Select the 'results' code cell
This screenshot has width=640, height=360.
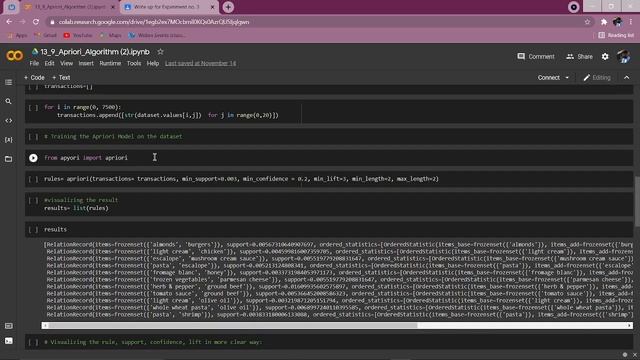[x=329, y=230]
